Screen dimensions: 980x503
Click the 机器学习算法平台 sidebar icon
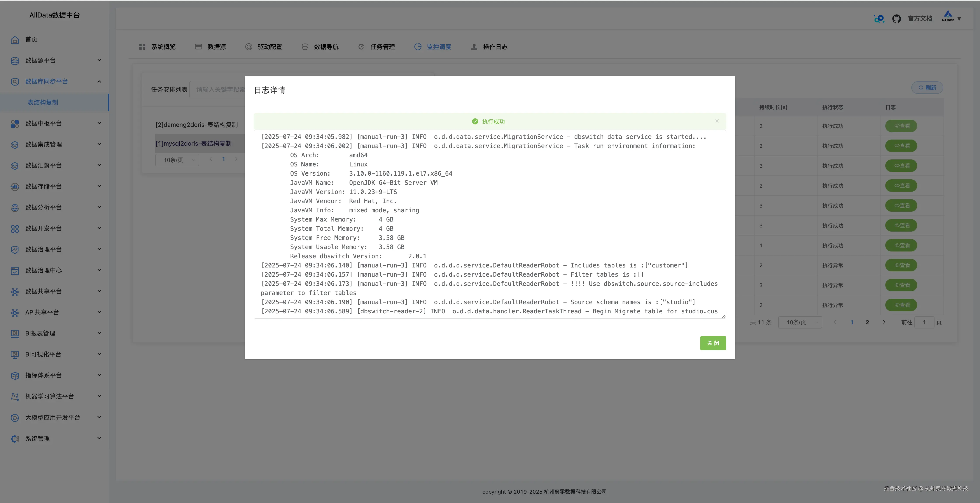click(15, 396)
